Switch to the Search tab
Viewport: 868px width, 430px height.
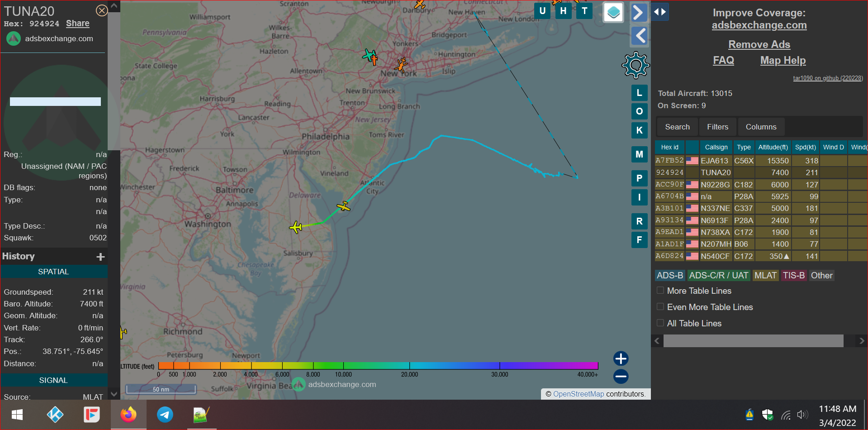(x=677, y=127)
